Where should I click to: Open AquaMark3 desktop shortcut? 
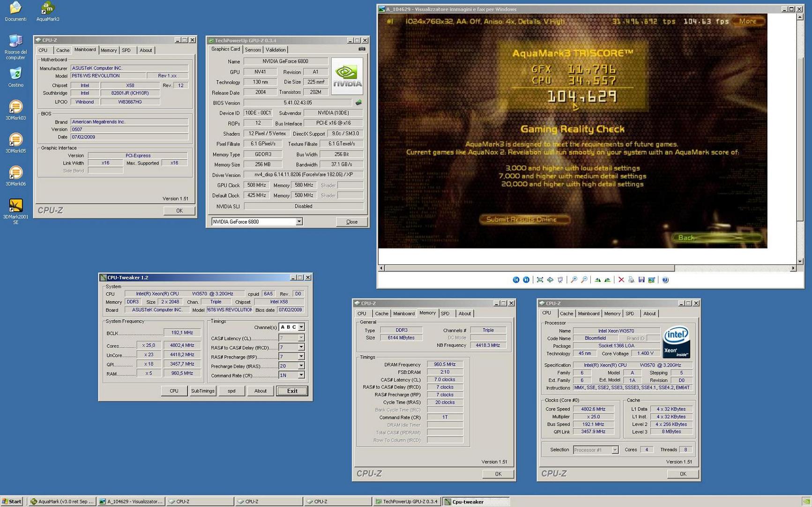[48, 11]
